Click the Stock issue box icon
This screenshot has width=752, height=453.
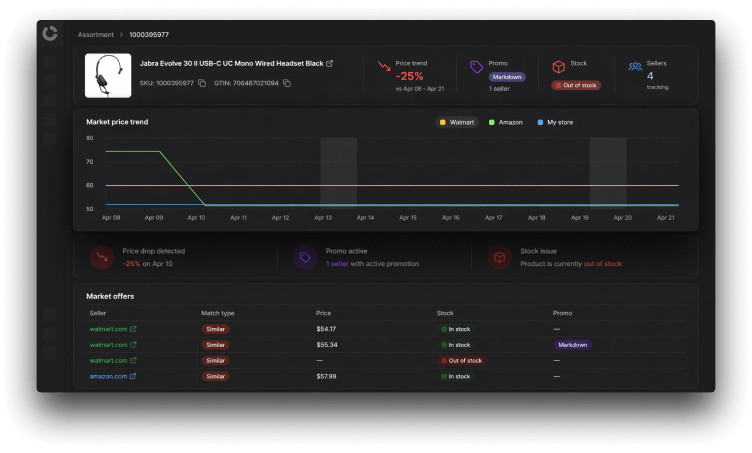[499, 257]
